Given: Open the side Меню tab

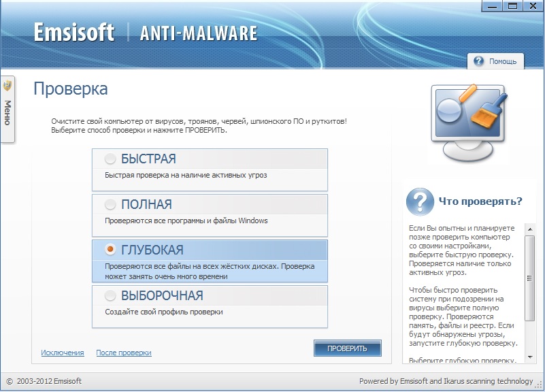Looking at the screenshot, I should 7,109.
